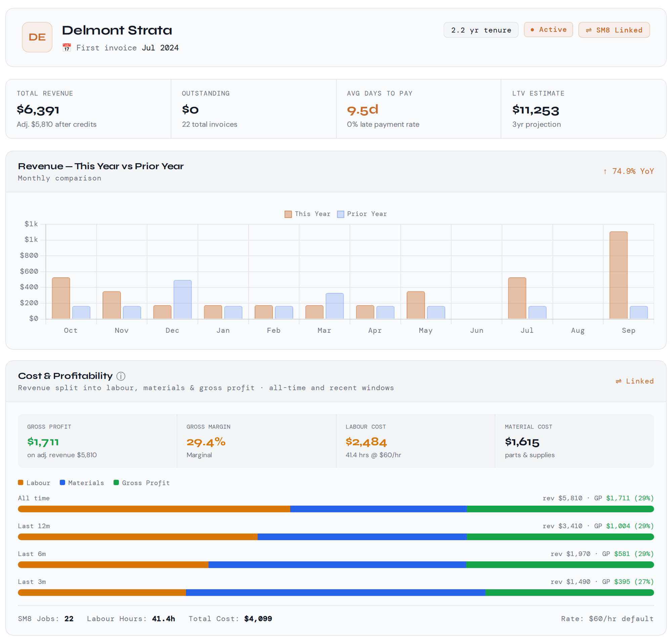The width and height of the screenshot is (672, 641).
Task: Click the Labour legend color swatch
Action: tap(20, 483)
